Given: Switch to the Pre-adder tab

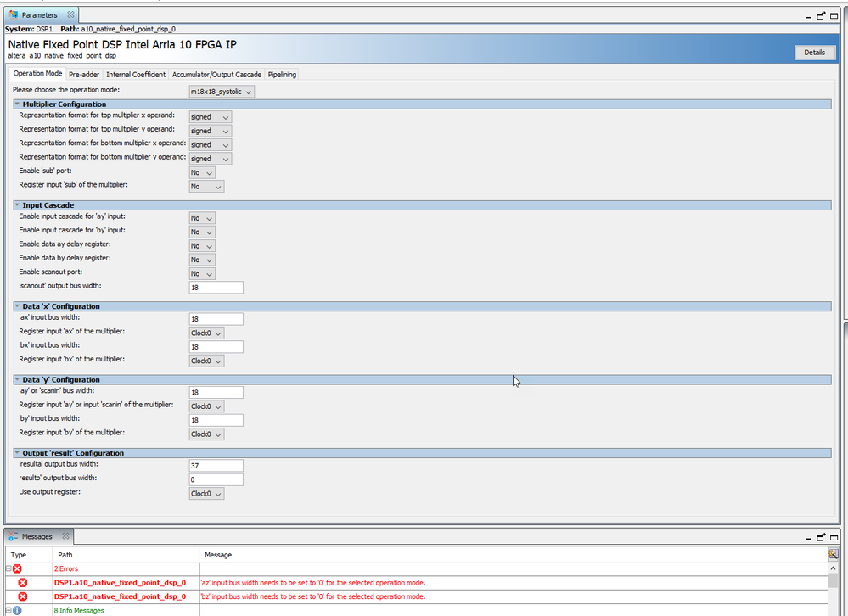Looking at the screenshot, I should click(x=84, y=75).
